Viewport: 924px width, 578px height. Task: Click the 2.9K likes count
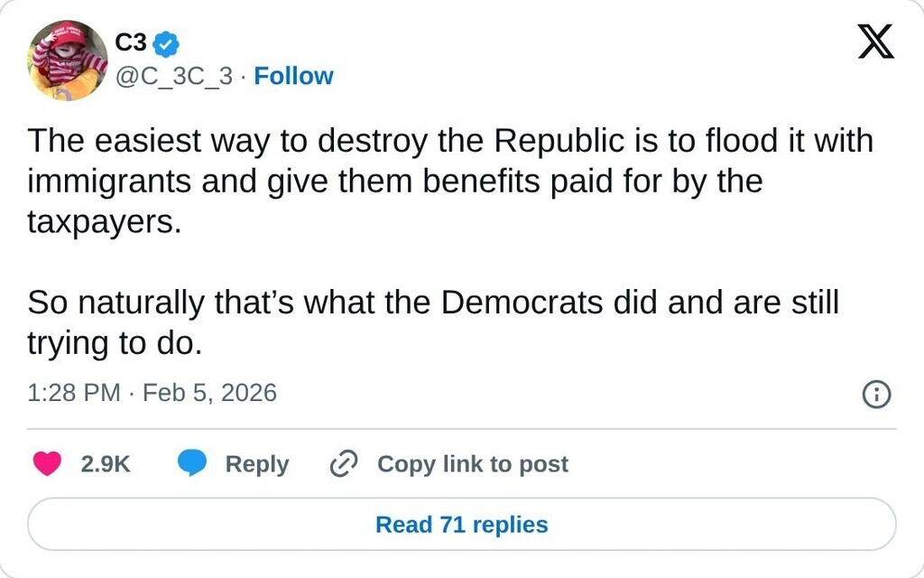tap(106, 464)
